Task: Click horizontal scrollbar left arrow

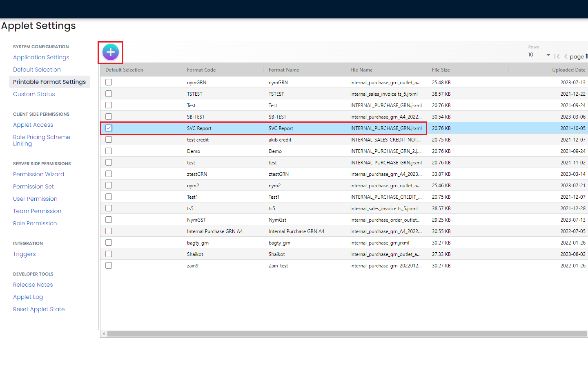Action: point(104,334)
